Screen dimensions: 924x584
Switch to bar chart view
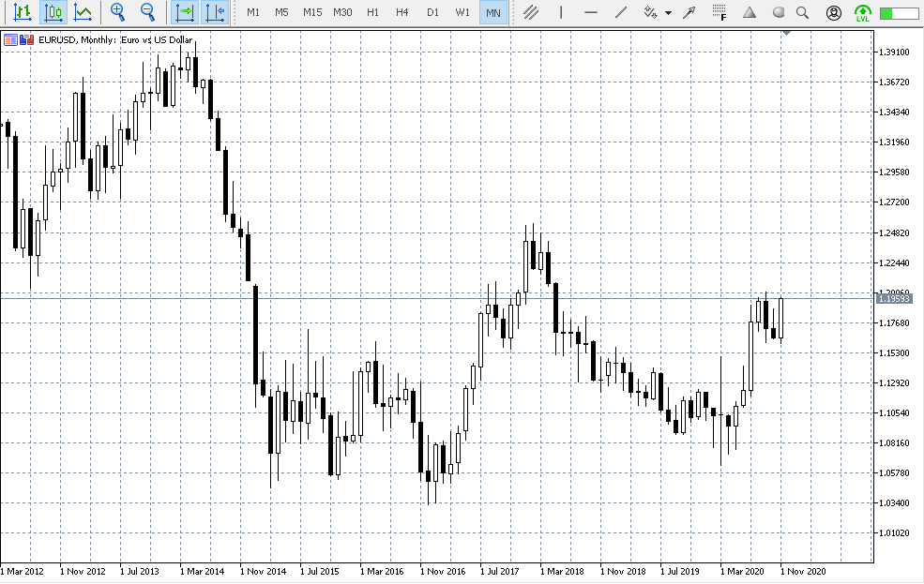coord(23,12)
